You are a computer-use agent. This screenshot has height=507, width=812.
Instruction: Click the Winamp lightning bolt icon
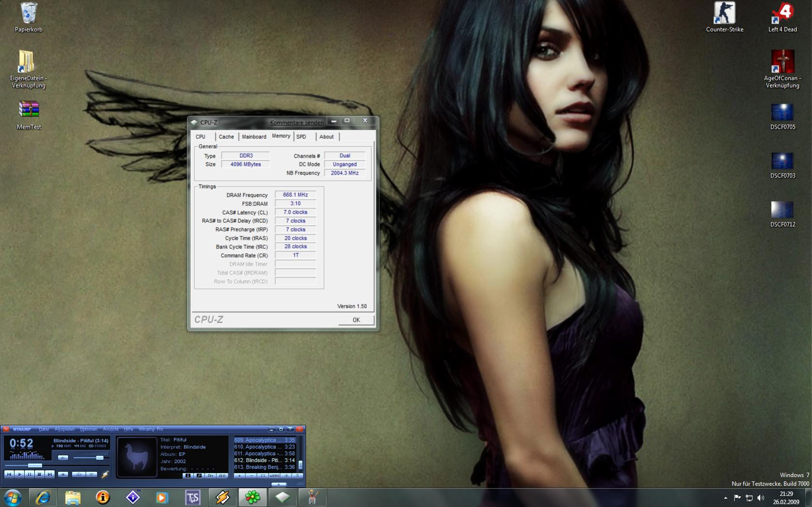[105, 475]
